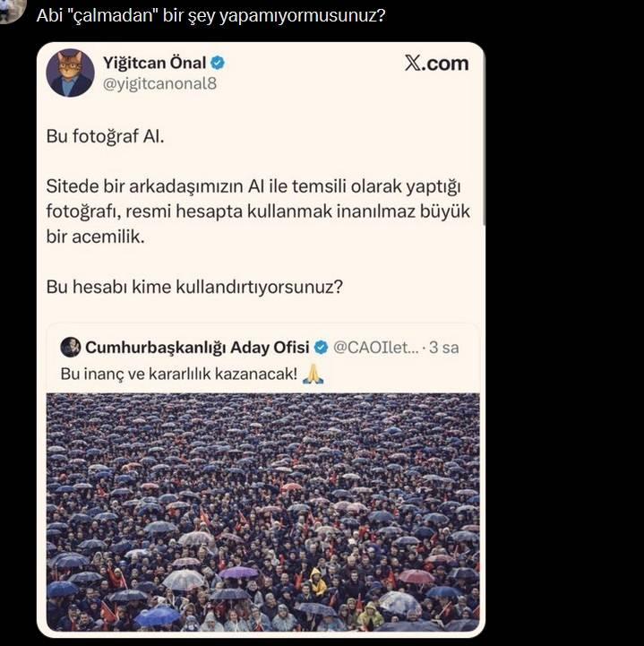644x646 pixels.
Task: Click the paragraph starting 'Sitede bir arkadaşımızın'
Action: 258,211
